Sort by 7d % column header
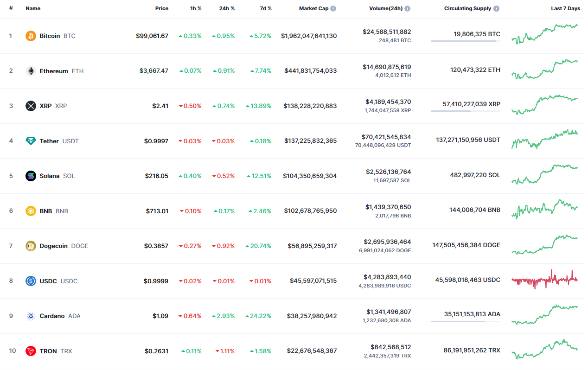Screen dimensions: 588x370 (x=265, y=8)
